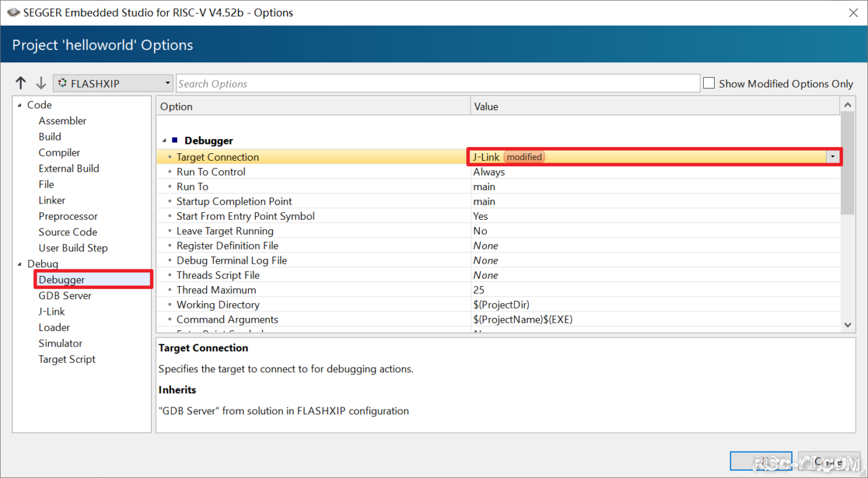
Task: Enable Show Modified Options Only checkbox
Action: click(709, 83)
